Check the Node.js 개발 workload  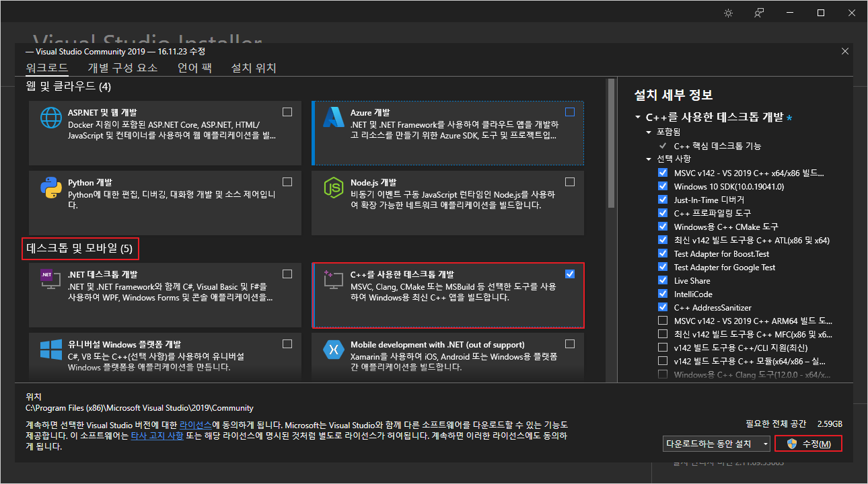pos(570,182)
